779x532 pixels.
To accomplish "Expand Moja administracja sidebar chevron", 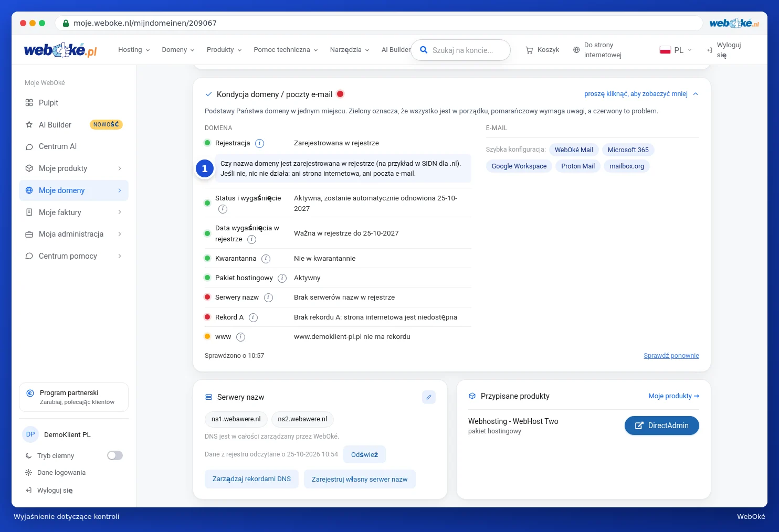I will pos(120,234).
